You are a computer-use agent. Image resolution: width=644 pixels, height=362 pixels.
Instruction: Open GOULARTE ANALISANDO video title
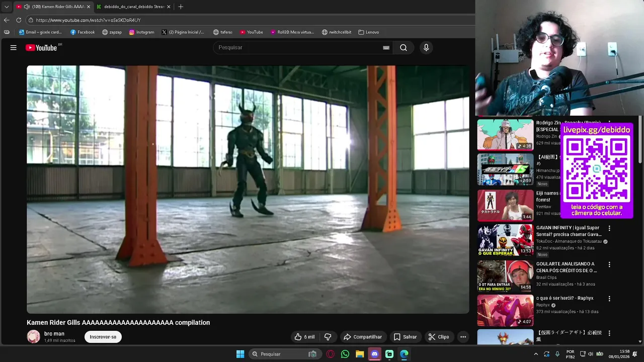point(567,267)
